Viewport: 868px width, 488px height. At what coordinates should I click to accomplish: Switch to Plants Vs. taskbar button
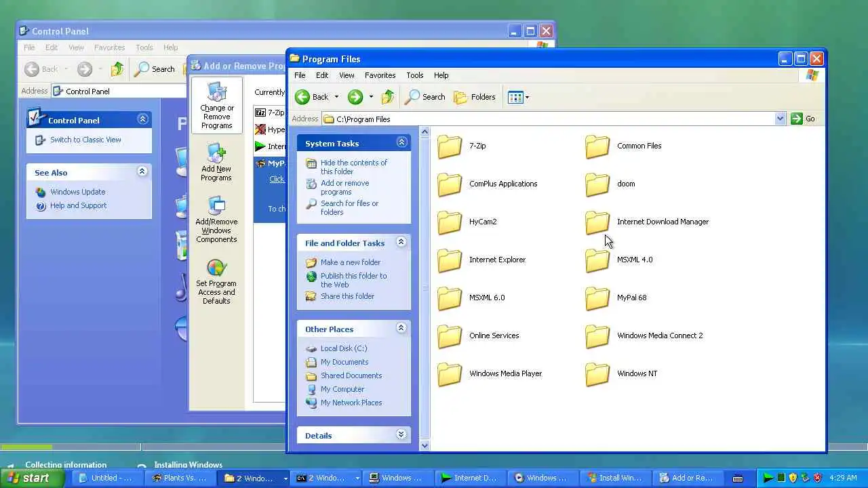[180, 478]
